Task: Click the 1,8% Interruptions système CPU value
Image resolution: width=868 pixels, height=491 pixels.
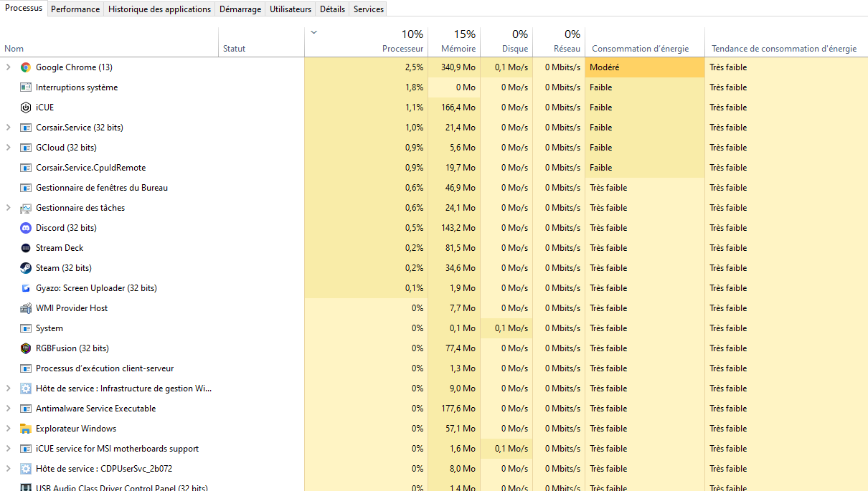Action: click(414, 87)
